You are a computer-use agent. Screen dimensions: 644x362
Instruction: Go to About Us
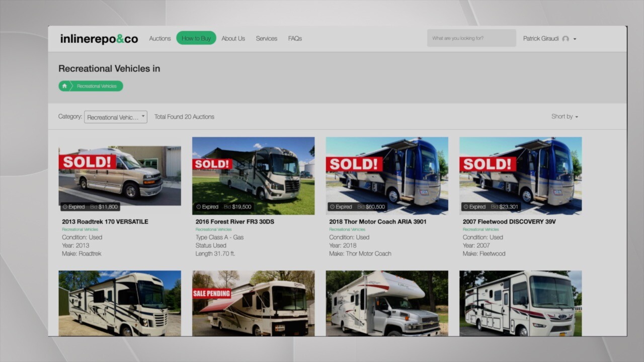[x=233, y=39]
